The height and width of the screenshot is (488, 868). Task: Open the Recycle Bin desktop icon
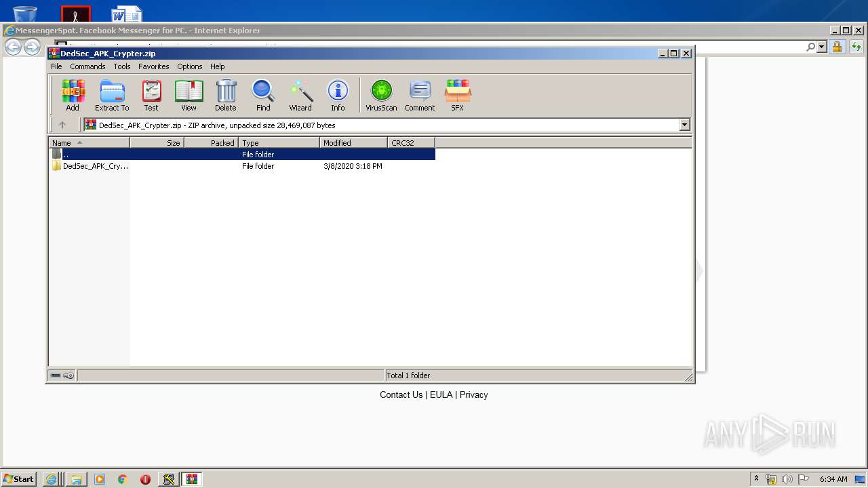(25, 13)
